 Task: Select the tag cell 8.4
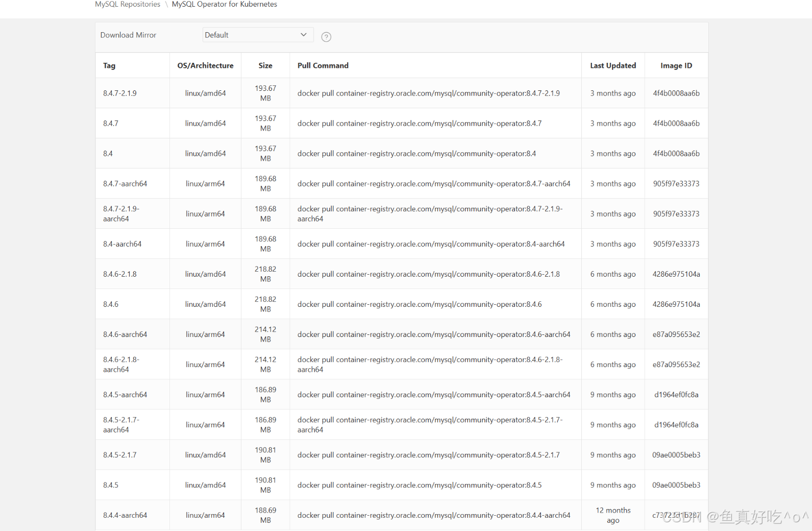point(108,153)
